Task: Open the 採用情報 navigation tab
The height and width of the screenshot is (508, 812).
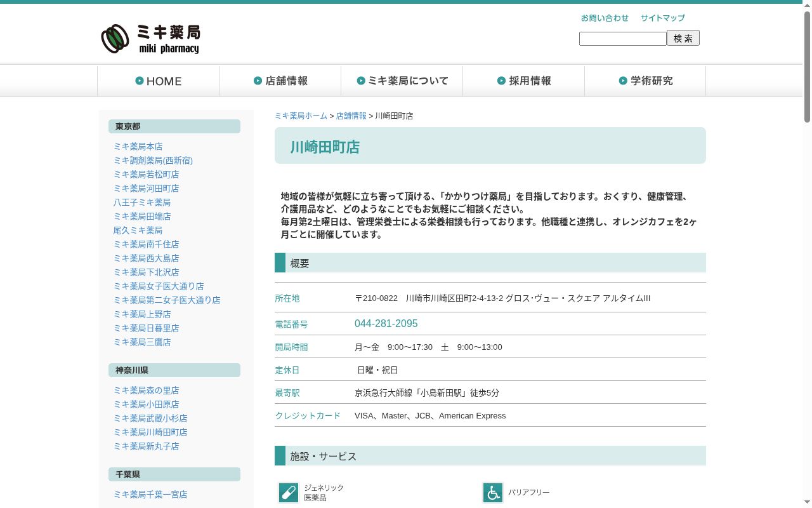Action: pyautogui.click(x=523, y=81)
